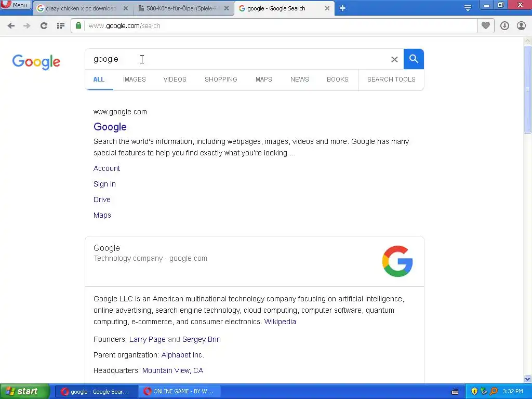Select the NEWS search filter
Screen dimensions: 532x399
[300, 79]
